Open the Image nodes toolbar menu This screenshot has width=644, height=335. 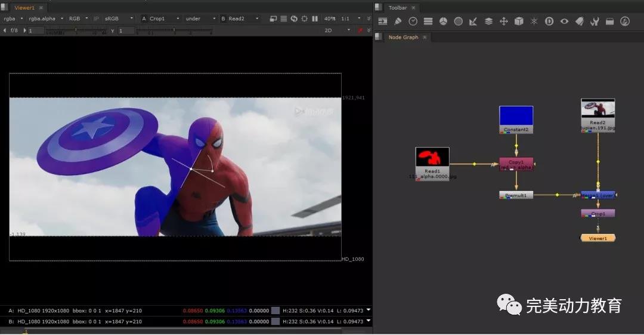click(382, 21)
